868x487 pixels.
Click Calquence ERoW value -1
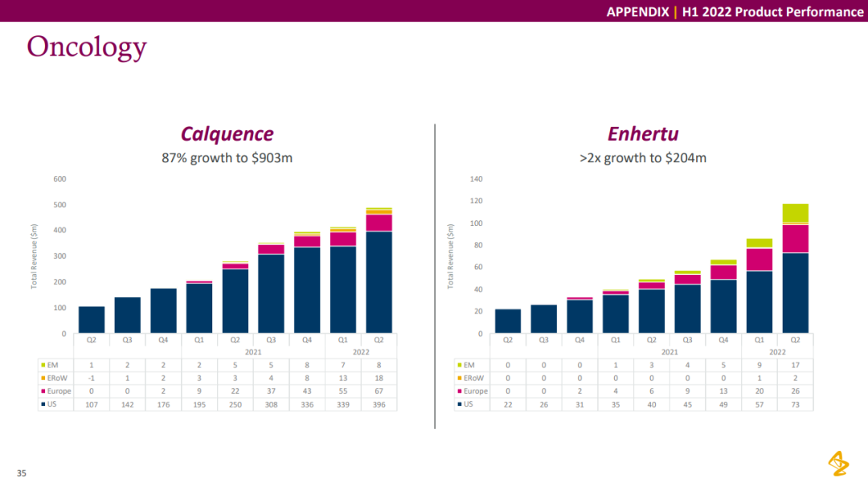(x=92, y=379)
